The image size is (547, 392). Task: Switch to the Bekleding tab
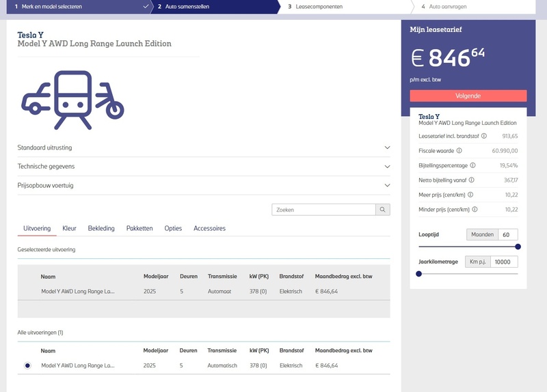tap(101, 228)
